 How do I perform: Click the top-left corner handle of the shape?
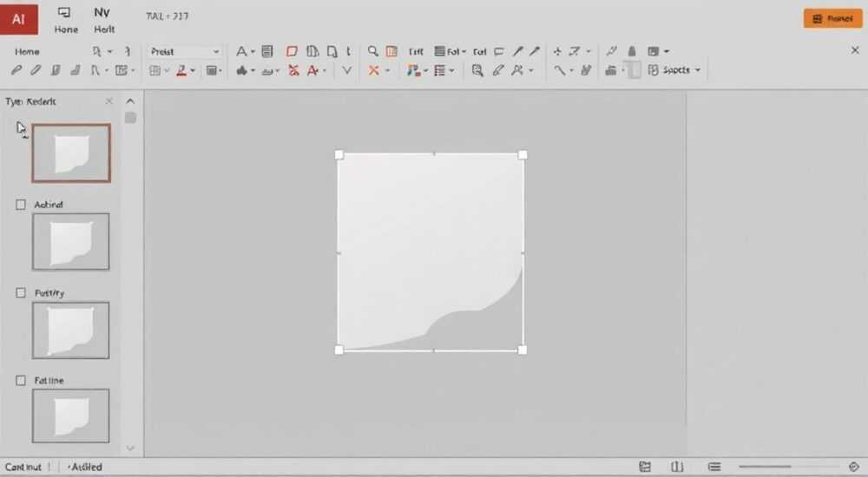[339, 155]
